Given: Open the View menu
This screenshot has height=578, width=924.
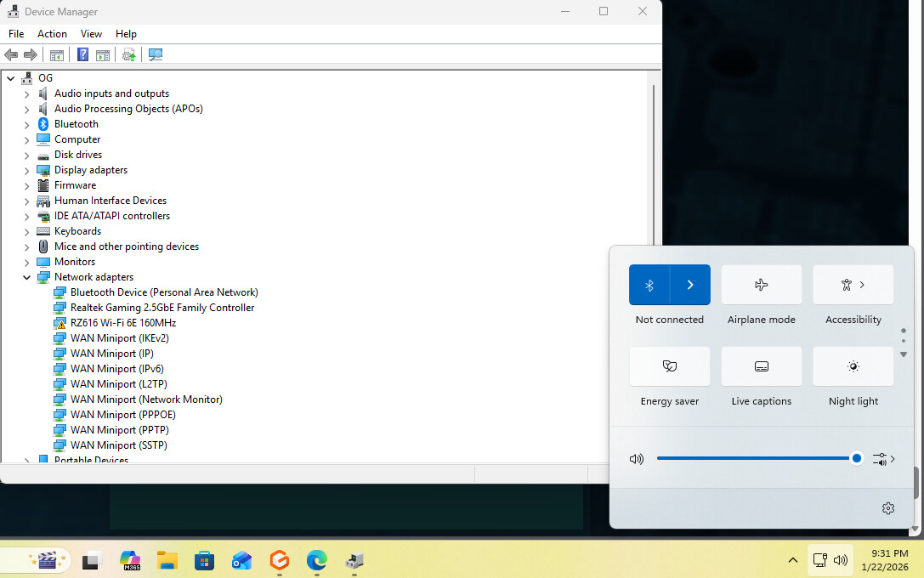Looking at the screenshot, I should click(91, 34).
